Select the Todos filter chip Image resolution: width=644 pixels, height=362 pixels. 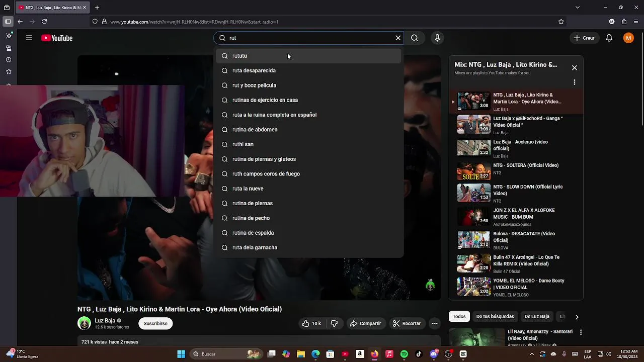(x=459, y=317)
